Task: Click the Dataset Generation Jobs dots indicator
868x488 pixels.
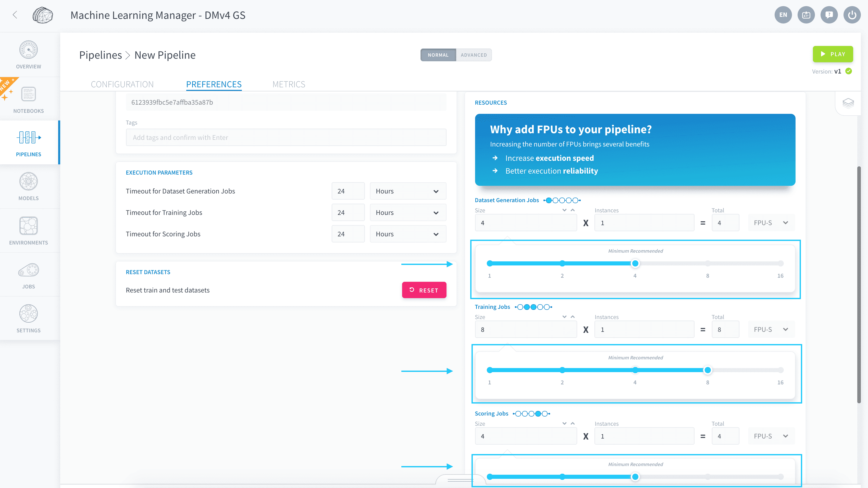Action: (x=562, y=201)
